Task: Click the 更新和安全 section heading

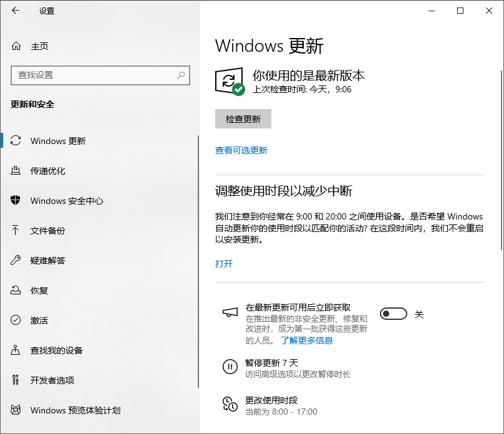Action: pyautogui.click(x=32, y=104)
